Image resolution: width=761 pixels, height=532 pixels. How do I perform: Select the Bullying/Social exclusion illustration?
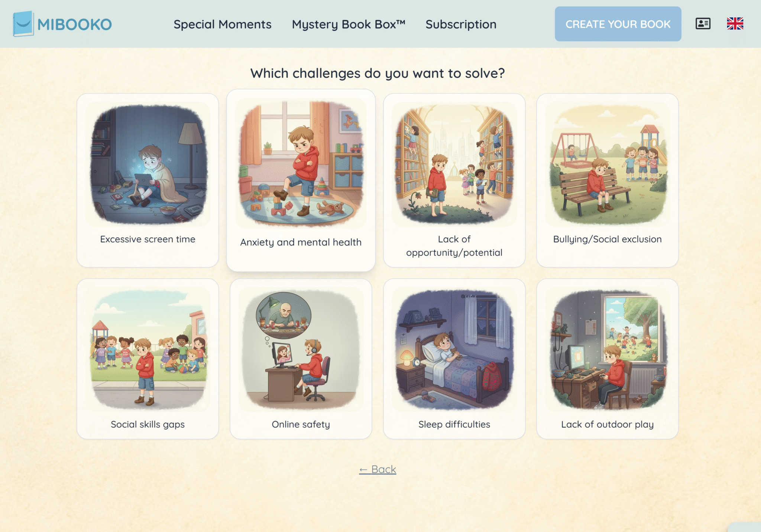click(x=608, y=164)
